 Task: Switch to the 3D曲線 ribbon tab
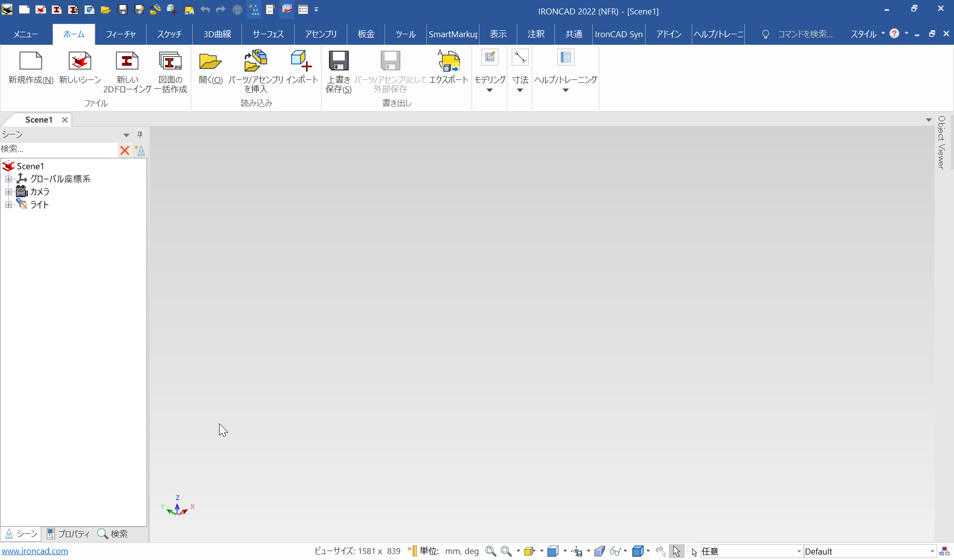coord(217,34)
